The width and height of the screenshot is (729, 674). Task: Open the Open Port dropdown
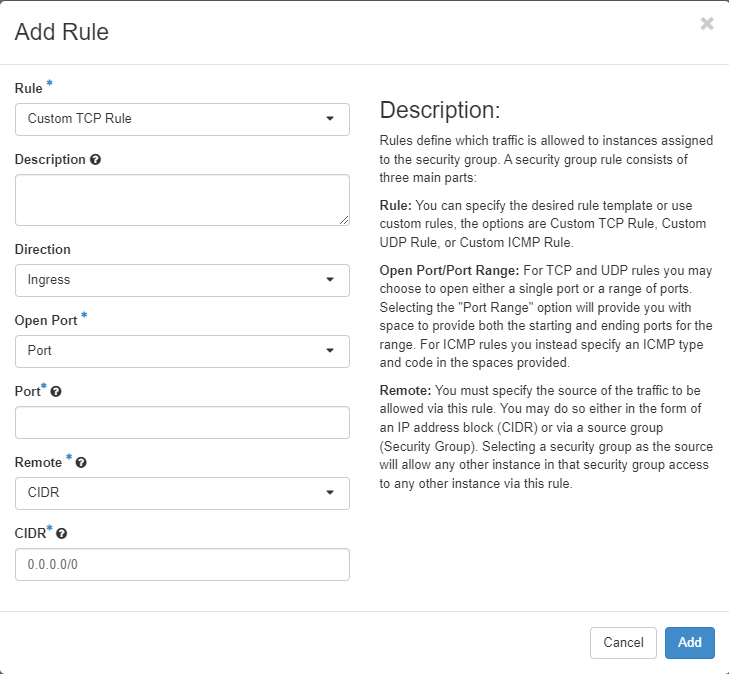point(182,351)
